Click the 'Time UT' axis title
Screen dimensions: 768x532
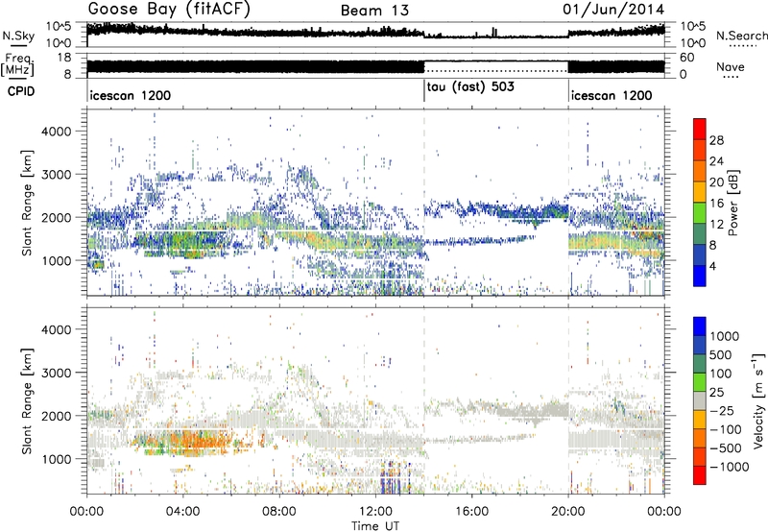coord(375,526)
